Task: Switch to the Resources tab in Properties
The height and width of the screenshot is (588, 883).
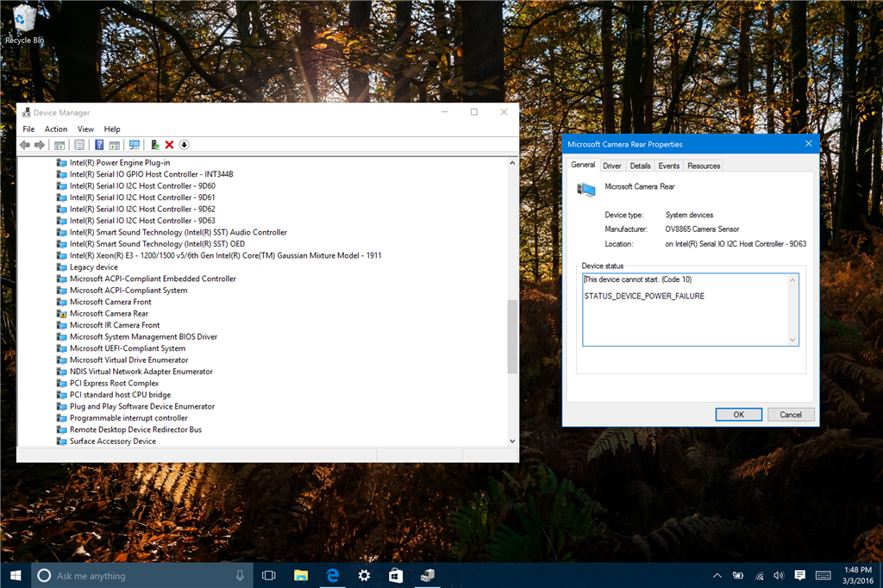Action: pyautogui.click(x=704, y=166)
